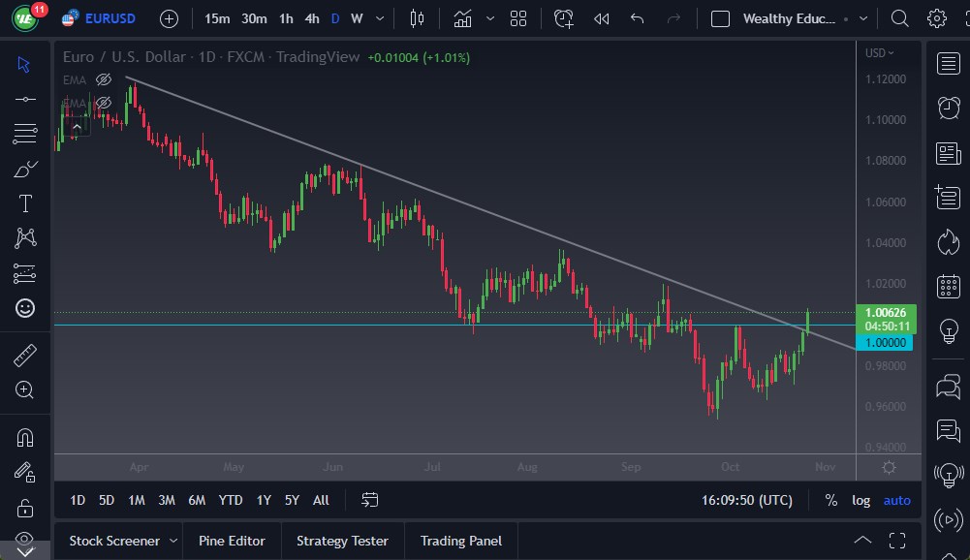This screenshot has height=560, width=970.
Task: Select the Text drawing tool
Action: click(24, 202)
